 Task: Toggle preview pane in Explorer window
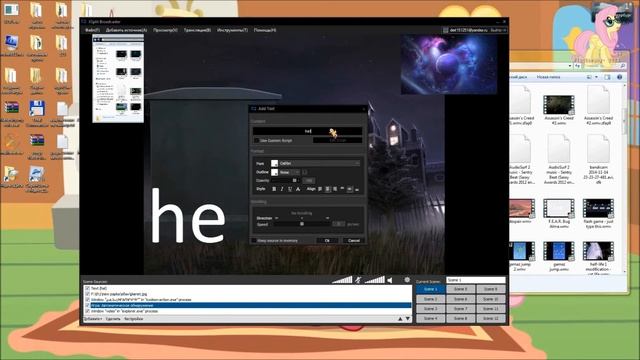click(607, 77)
